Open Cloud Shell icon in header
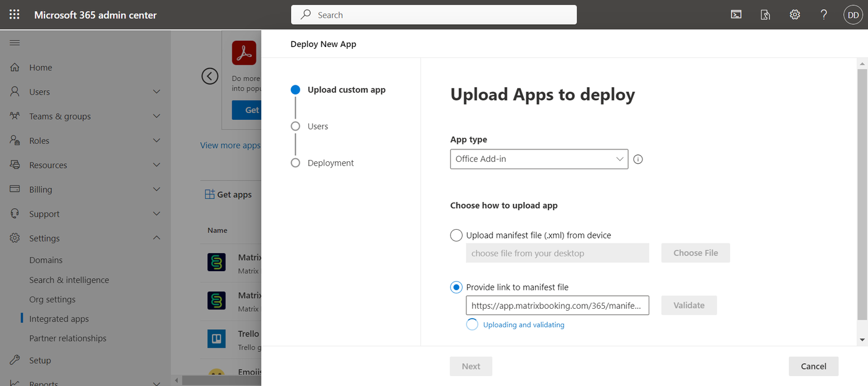This screenshot has width=868, height=386. [x=736, y=15]
